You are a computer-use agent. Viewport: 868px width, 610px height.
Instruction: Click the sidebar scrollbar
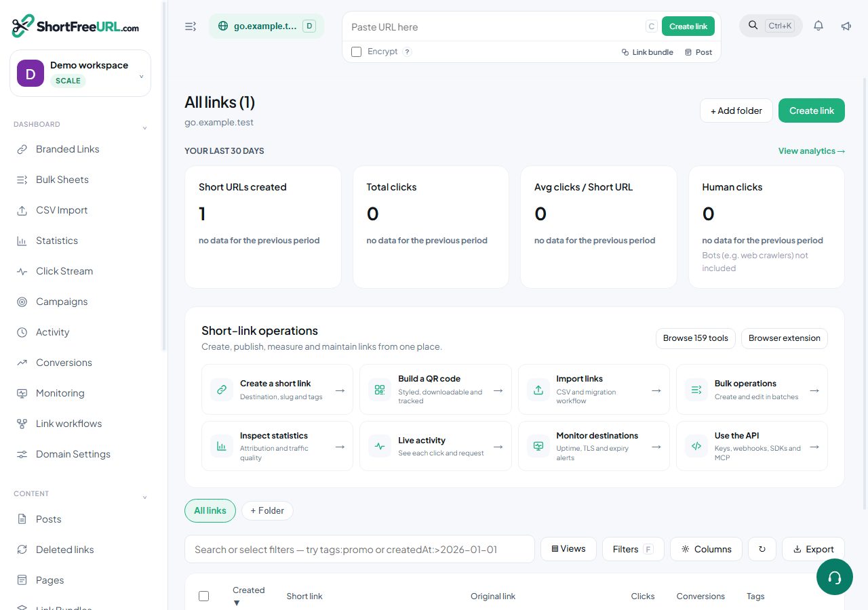(x=163, y=176)
